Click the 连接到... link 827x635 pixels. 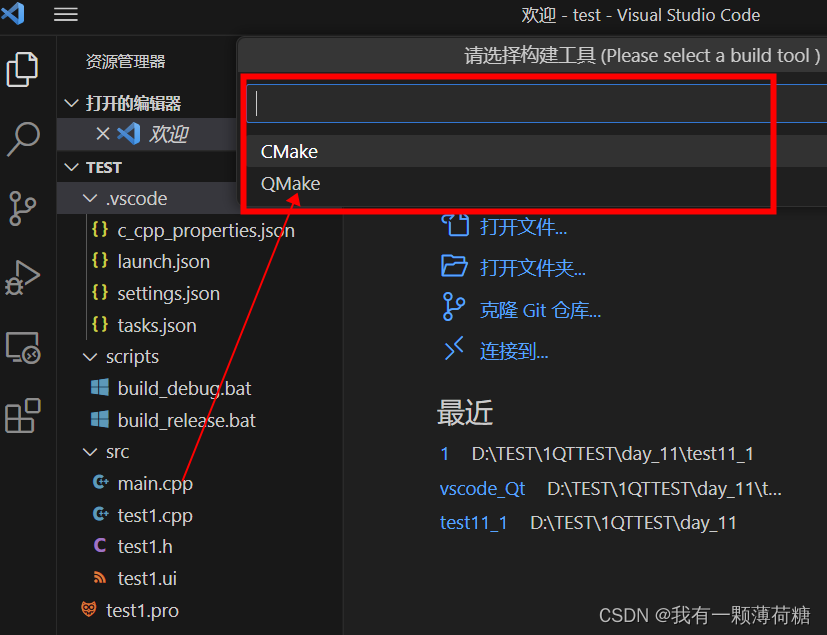pyautogui.click(x=514, y=351)
